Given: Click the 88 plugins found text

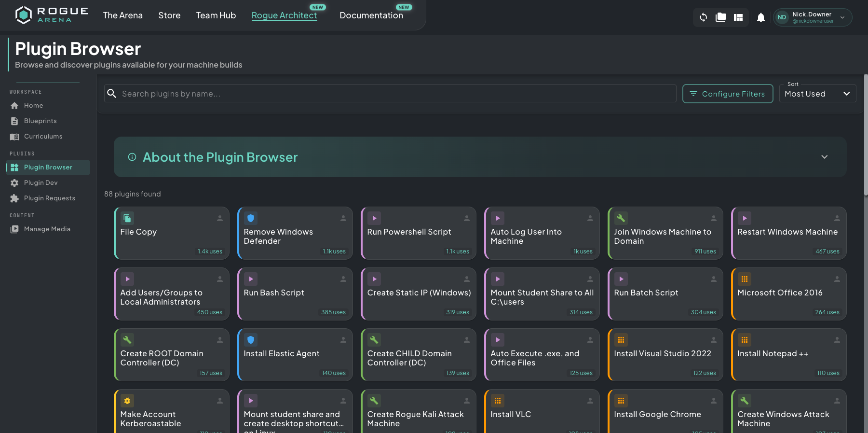Looking at the screenshot, I should 133,194.
